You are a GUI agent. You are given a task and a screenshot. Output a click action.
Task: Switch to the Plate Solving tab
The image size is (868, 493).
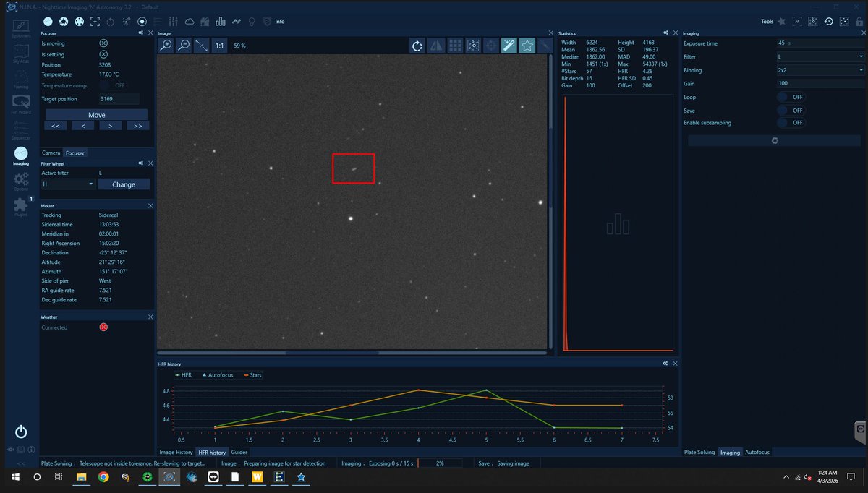(700, 452)
